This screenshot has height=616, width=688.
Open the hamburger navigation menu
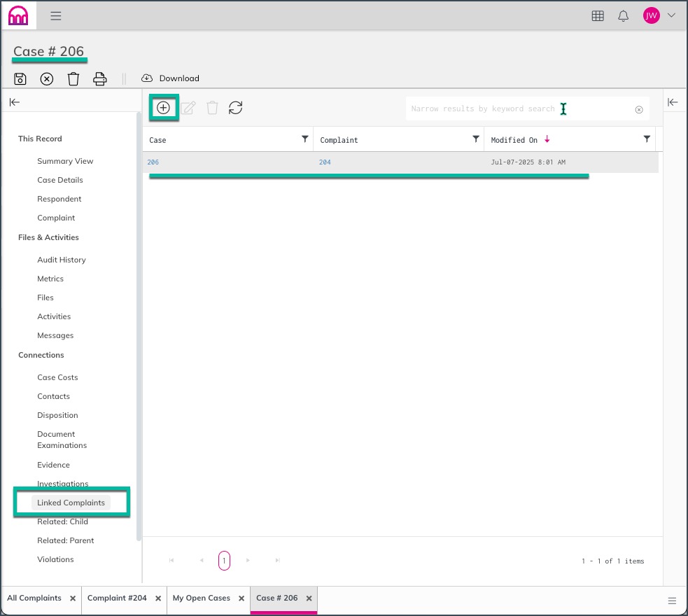[56, 16]
